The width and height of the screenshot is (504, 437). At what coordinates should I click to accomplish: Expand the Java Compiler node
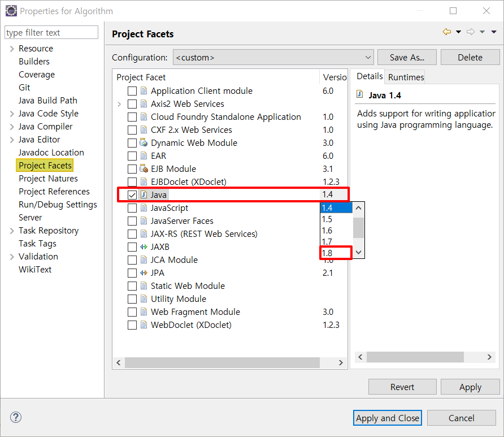pyautogui.click(x=12, y=127)
